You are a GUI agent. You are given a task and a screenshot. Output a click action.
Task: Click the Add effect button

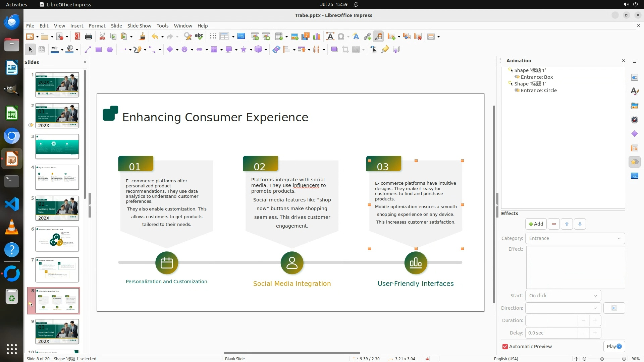536,224
